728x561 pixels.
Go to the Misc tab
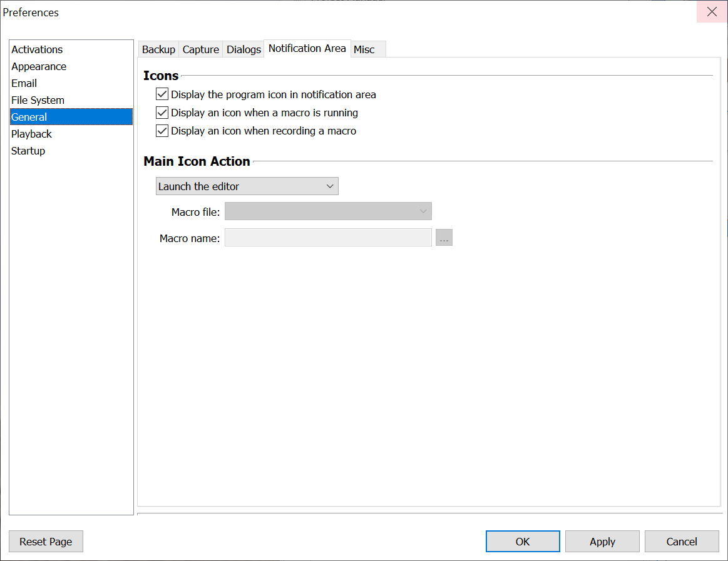[x=364, y=49]
